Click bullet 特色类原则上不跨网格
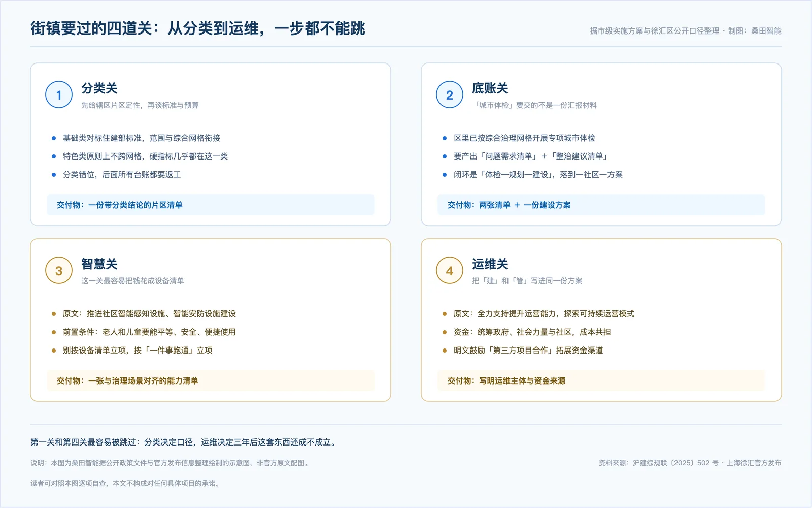This screenshot has width=812, height=508. 145,156
